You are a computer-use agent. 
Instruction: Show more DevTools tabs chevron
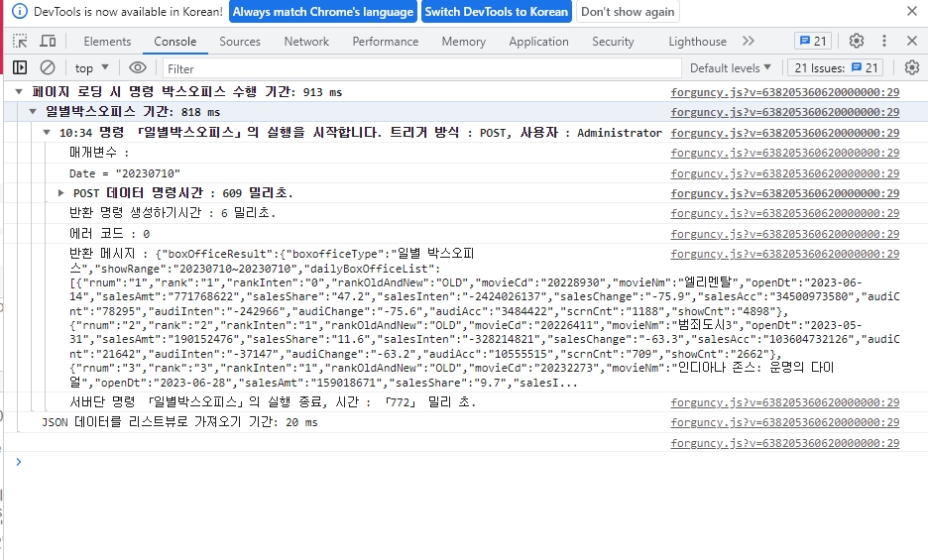[748, 41]
